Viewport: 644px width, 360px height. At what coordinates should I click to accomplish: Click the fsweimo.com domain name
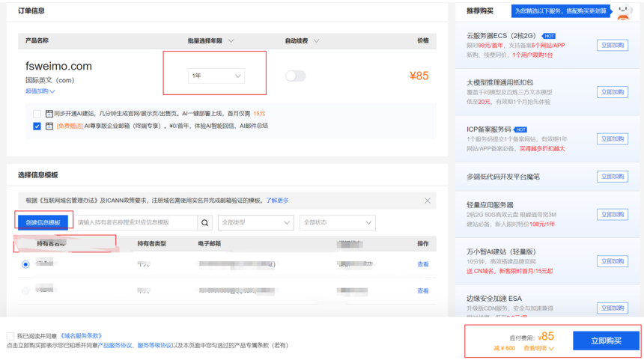pyautogui.click(x=58, y=66)
